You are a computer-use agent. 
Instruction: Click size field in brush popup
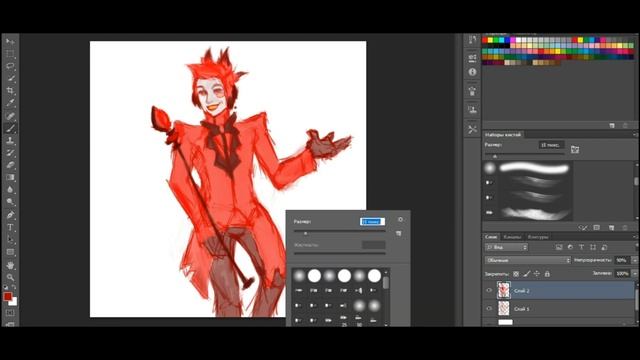pyautogui.click(x=372, y=221)
